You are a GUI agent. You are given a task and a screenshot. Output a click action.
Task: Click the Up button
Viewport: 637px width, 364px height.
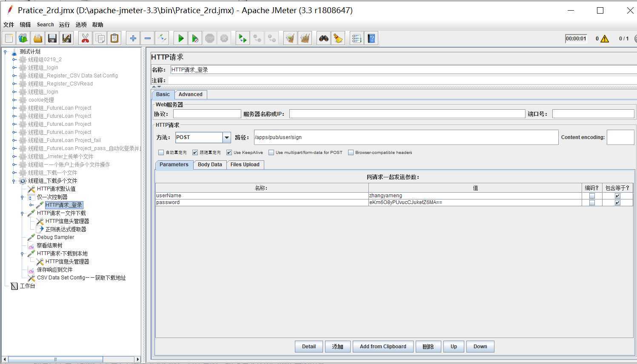pyautogui.click(x=454, y=347)
